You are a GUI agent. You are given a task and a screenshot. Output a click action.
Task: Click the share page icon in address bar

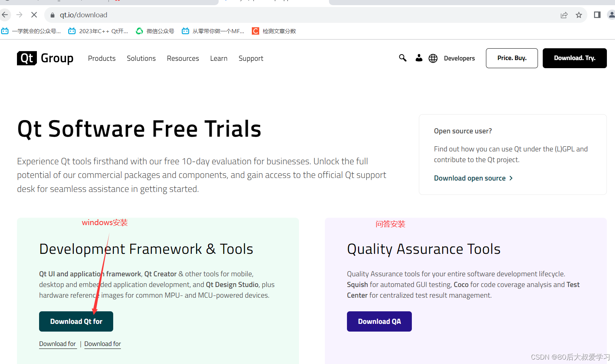click(564, 15)
